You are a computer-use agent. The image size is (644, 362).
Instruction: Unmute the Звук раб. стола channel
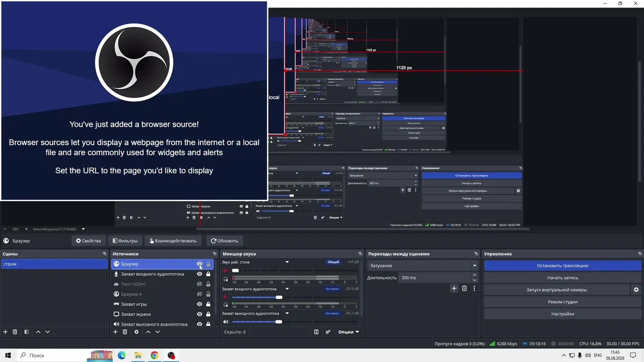click(226, 270)
